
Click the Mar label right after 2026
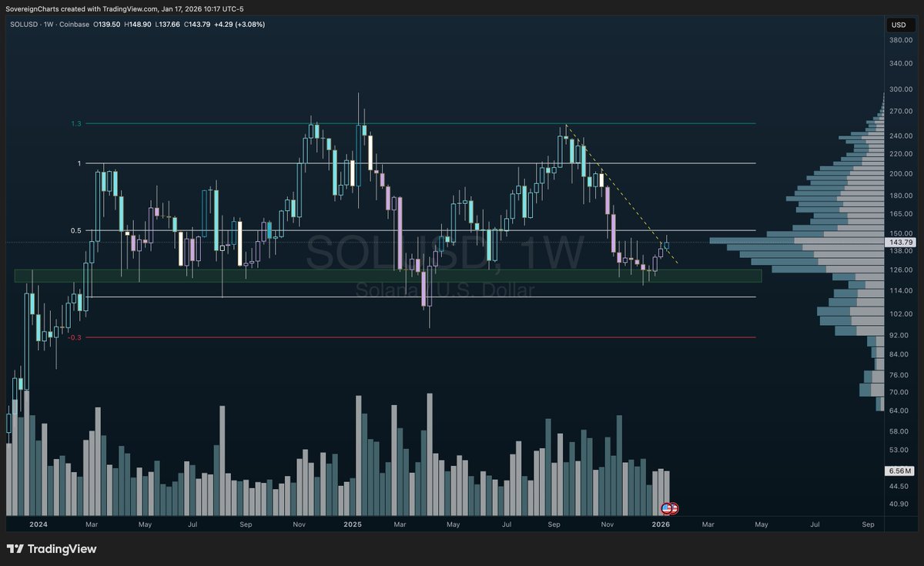coord(708,524)
